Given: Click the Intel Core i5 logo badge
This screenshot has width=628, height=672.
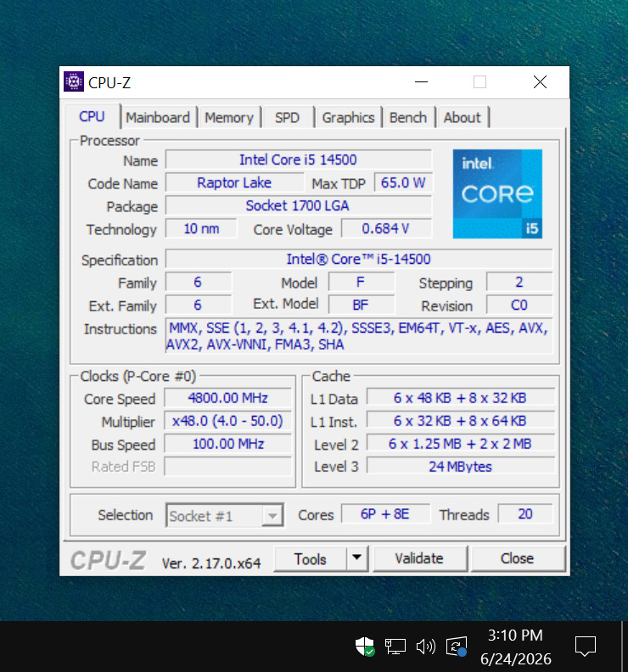Looking at the screenshot, I should click(497, 193).
